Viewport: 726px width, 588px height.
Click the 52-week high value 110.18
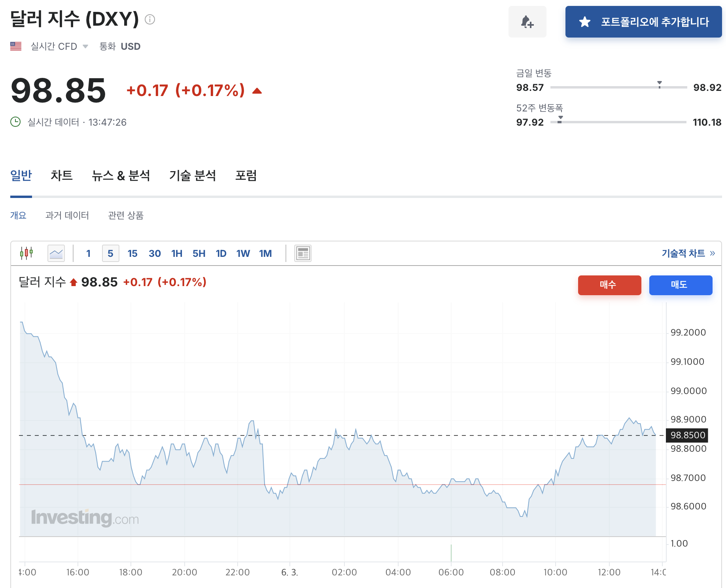707,122
